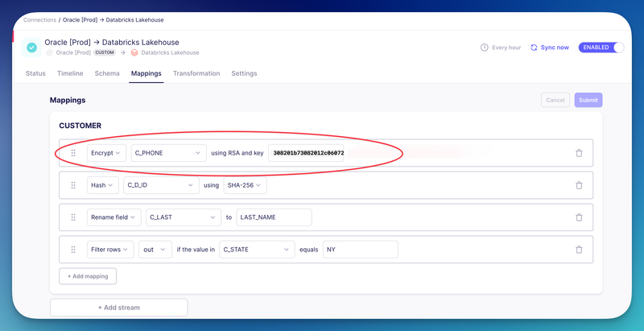
Task: Click the NY filter value input field
Action: (x=361, y=250)
